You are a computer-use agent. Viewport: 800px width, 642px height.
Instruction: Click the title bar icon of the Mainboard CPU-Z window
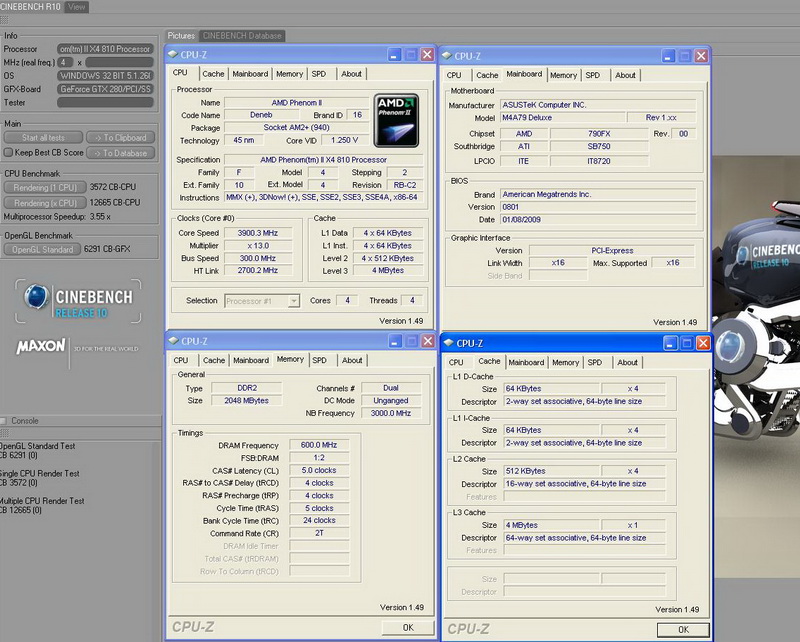447,56
